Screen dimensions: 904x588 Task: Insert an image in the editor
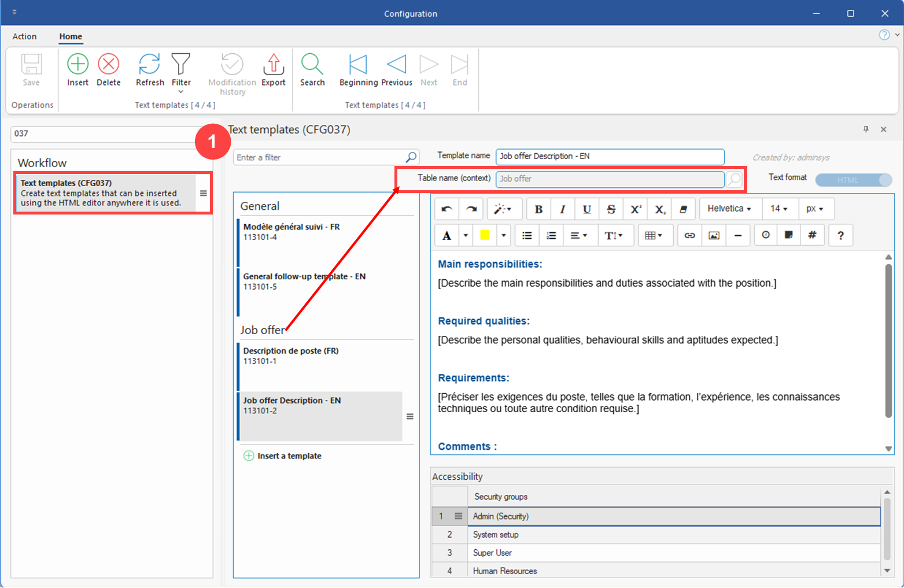pyautogui.click(x=714, y=235)
